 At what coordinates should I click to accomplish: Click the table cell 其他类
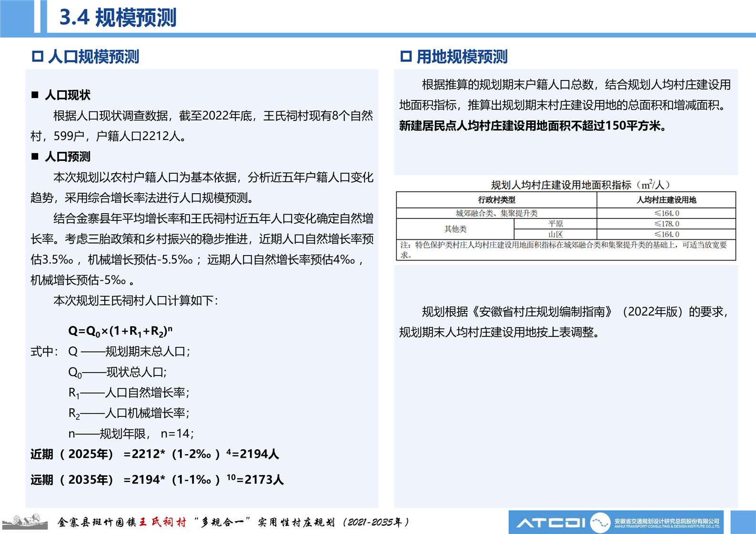(x=455, y=229)
